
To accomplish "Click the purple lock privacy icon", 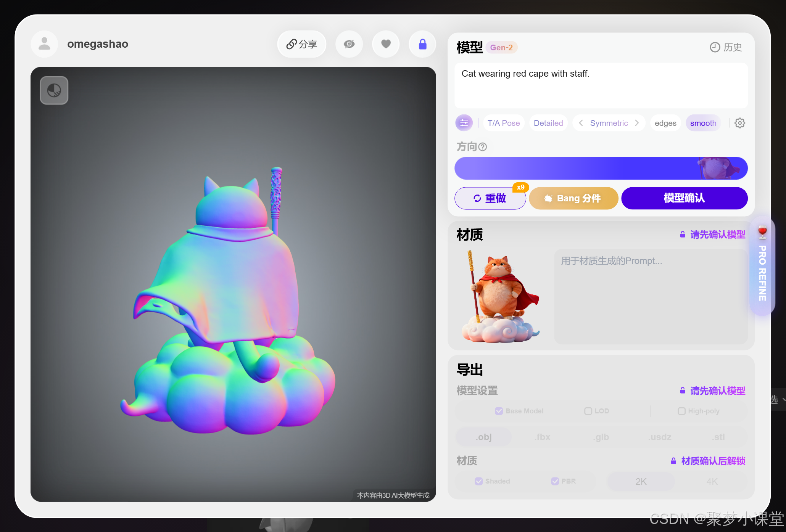I will point(422,44).
